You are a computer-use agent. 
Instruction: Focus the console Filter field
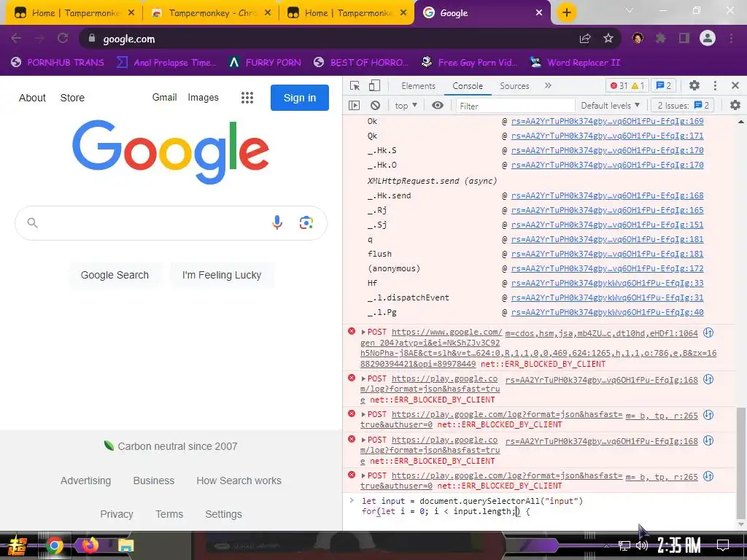pos(516,106)
